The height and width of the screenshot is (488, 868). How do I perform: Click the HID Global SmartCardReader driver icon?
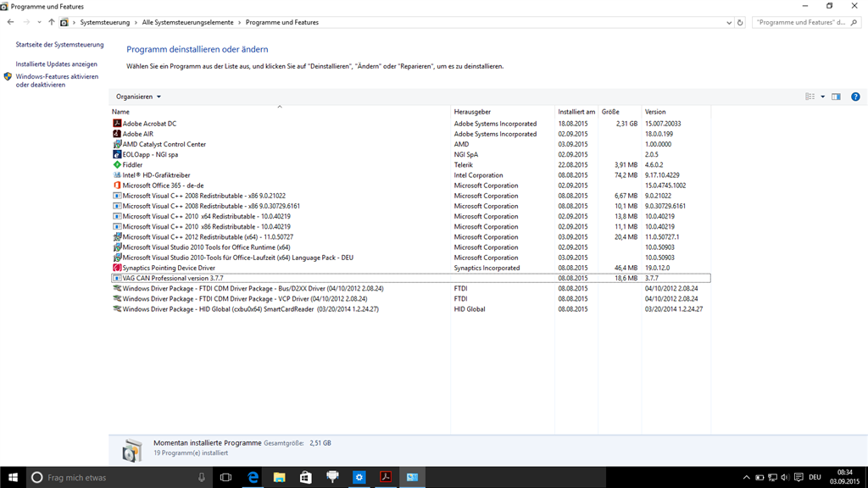117,308
